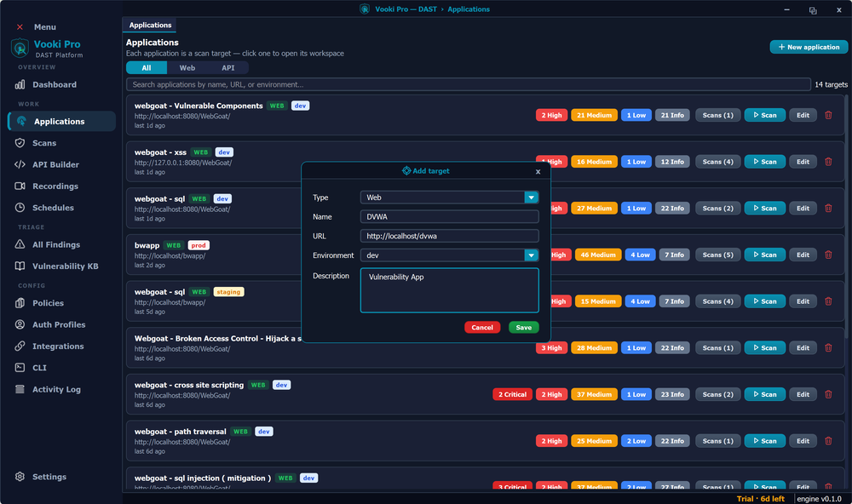
Task: Open the Type dropdown arrow
Action: [x=532, y=198]
